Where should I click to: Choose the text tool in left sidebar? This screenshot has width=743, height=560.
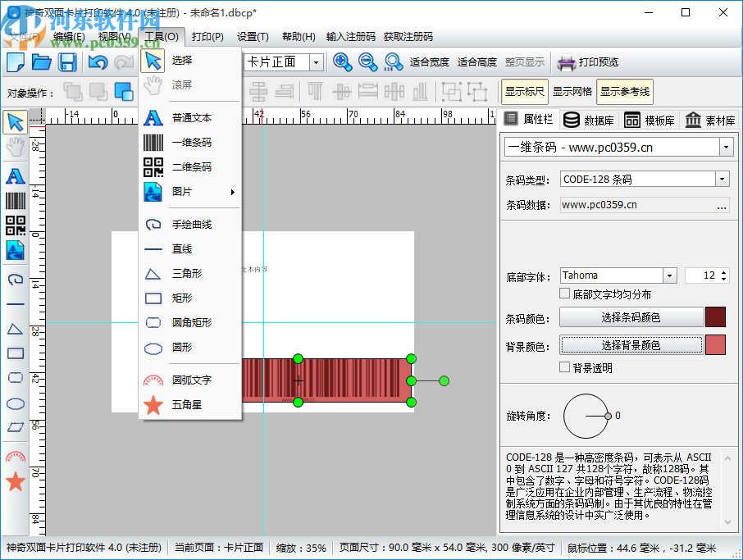tap(16, 175)
